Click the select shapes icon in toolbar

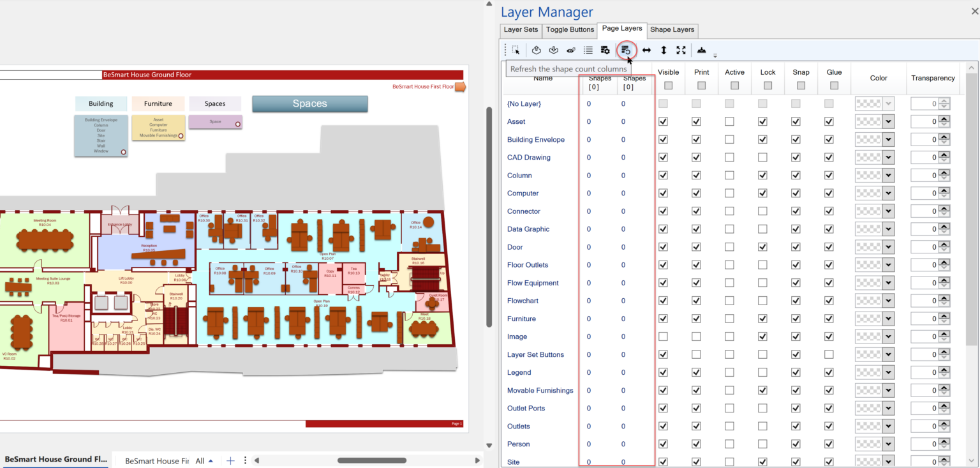coord(516,50)
